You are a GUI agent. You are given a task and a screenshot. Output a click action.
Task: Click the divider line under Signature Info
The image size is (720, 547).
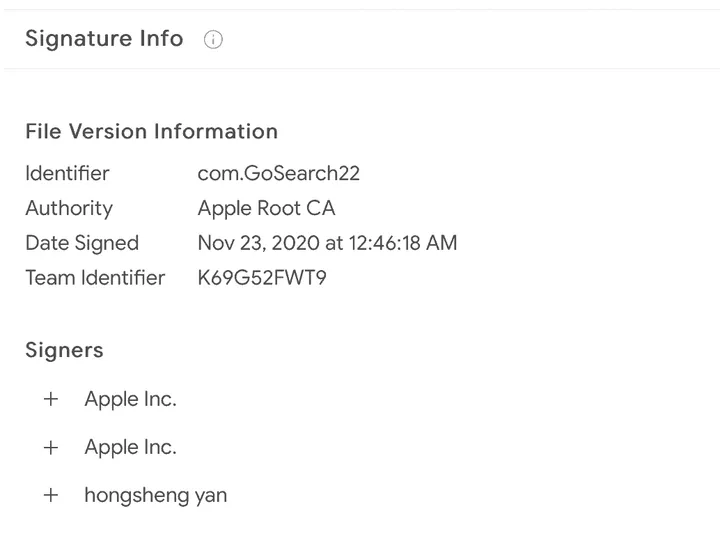point(360,69)
